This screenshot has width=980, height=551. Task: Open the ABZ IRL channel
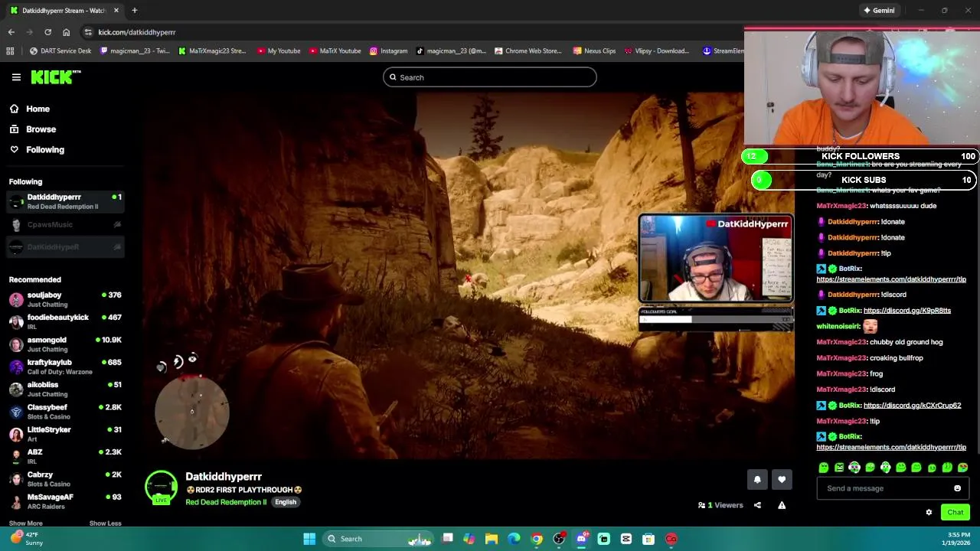(65, 456)
